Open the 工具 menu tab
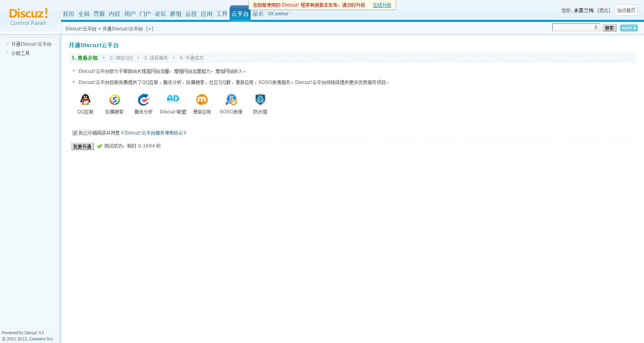Viewport: 644px width, 343px height. click(x=222, y=14)
